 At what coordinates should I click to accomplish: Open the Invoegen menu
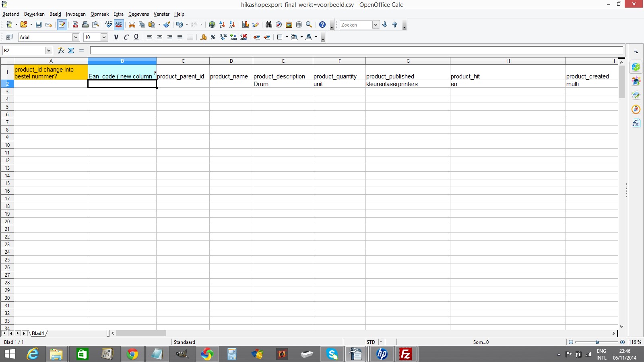pos(76,14)
